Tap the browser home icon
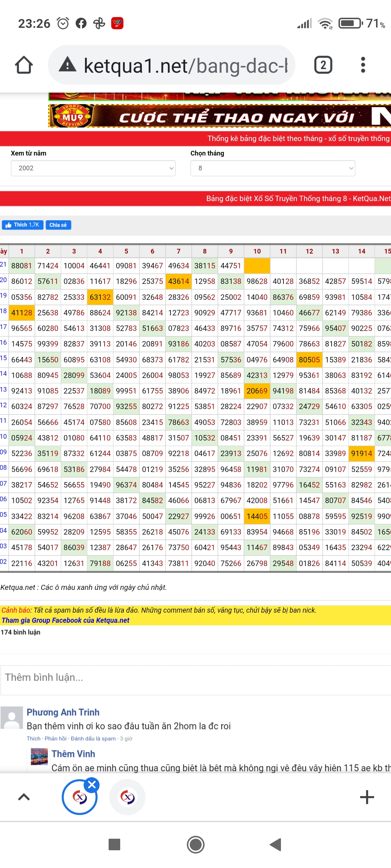 (x=24, y=65)
